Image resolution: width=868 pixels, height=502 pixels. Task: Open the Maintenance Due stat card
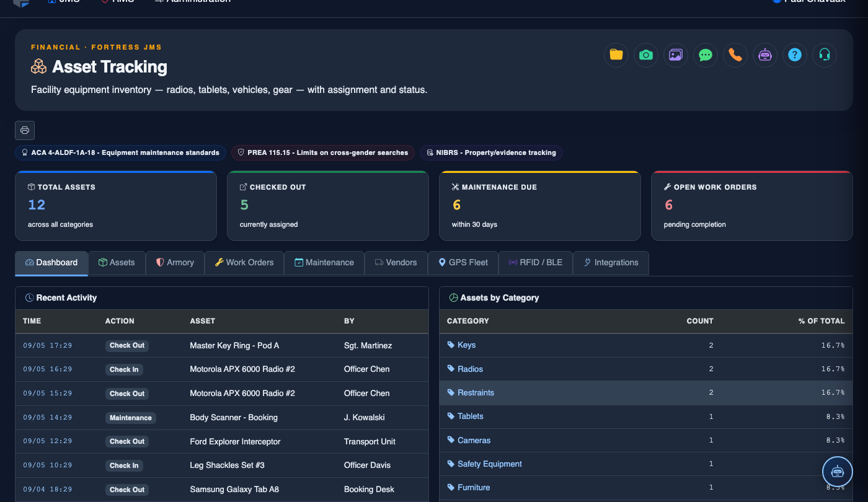click(x=539, y=206)
